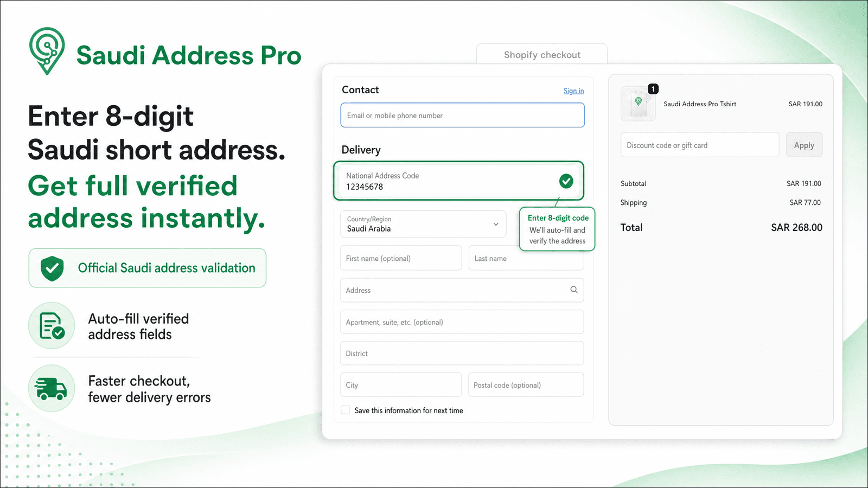Viewport: 868px width, 488px height.
Task: Click the green shield checkmark icon
Action: (52, 268)
